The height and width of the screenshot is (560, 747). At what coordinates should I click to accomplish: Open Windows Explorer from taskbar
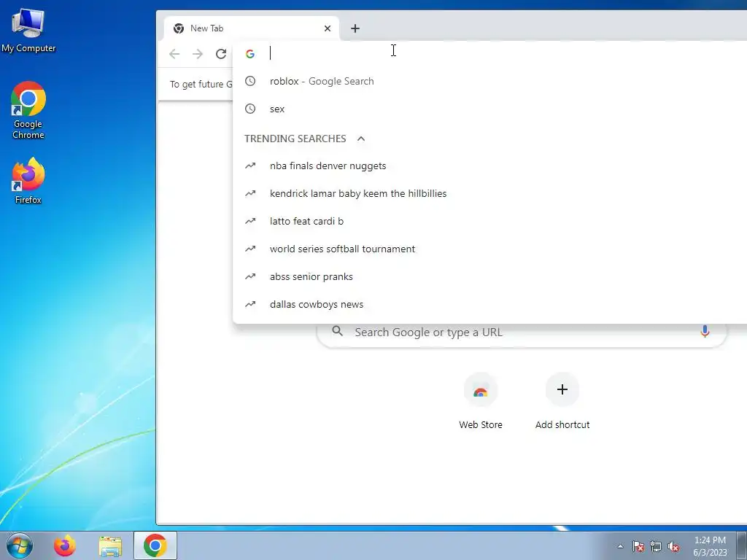click(x=110, y=545)
